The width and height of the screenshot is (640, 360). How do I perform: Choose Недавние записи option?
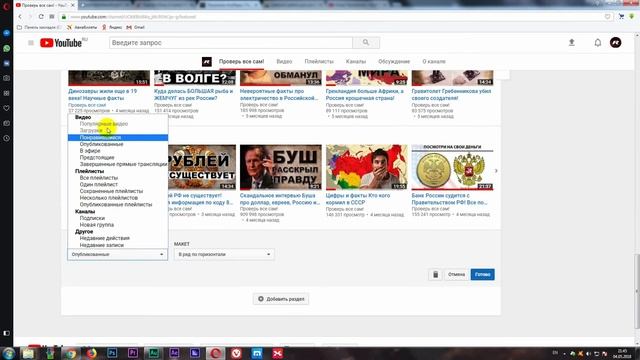[102, 245]
